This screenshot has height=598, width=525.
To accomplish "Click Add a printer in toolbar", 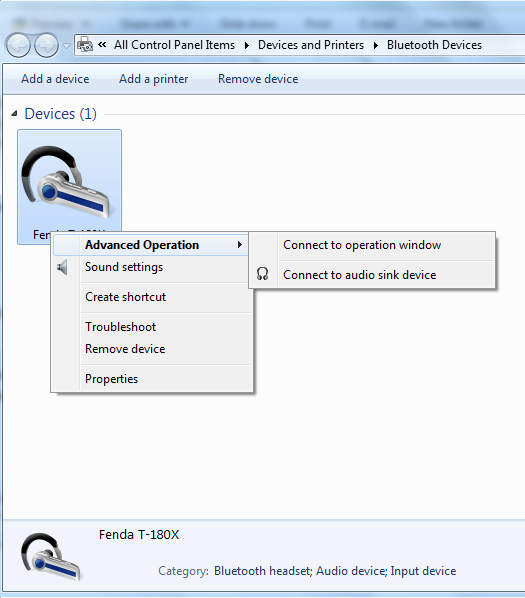I will [153, 79].
